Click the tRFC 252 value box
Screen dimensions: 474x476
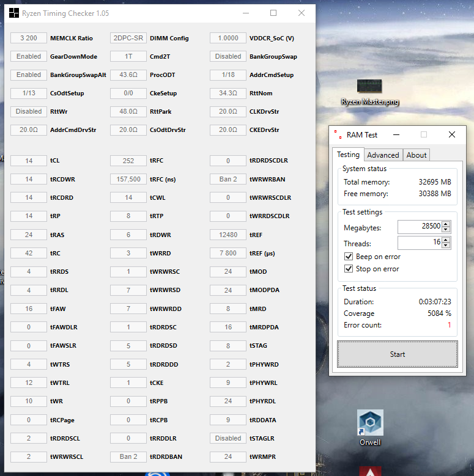(128, 161)
